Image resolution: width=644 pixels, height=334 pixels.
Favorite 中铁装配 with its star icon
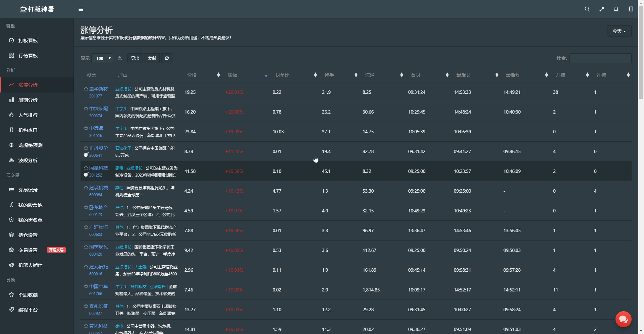click(86, 109)
